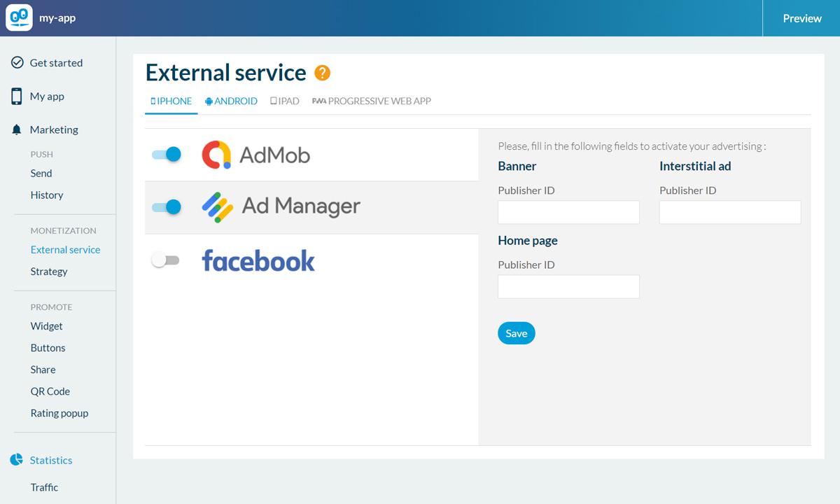Open the orange help question mark icon
The image size is (840, 504).
click(322, 73)
